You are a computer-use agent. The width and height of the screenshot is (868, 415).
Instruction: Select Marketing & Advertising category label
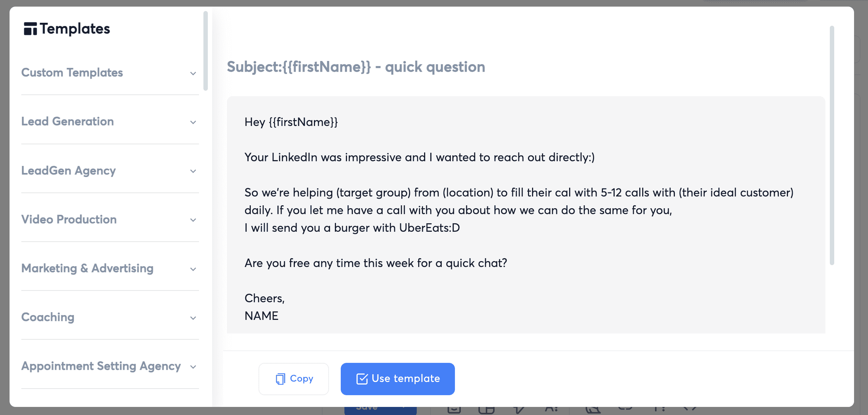coord(87,268)
